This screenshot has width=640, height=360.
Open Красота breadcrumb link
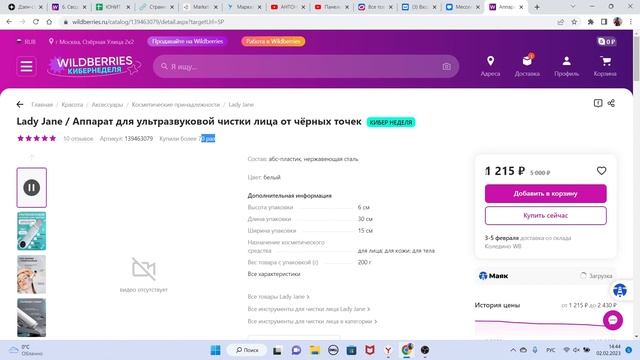pos(72,104)
